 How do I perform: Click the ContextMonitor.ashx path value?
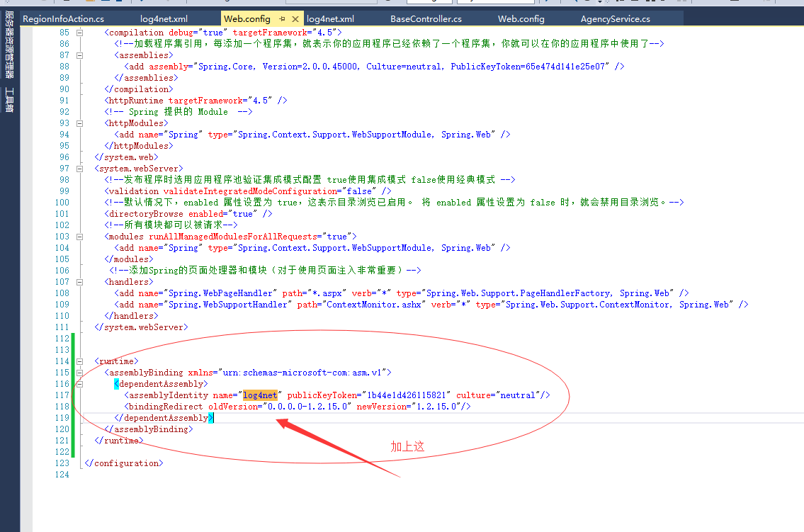click(x=374, y=305)
